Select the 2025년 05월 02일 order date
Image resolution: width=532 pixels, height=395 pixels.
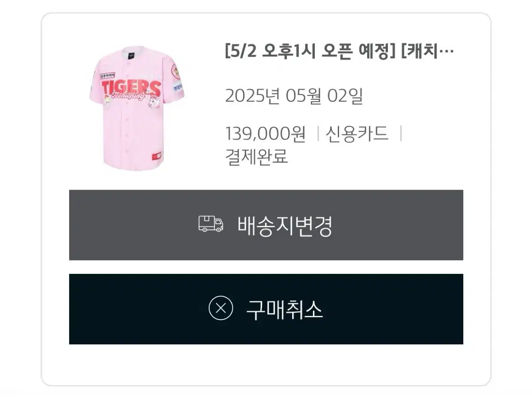point(294,96)
